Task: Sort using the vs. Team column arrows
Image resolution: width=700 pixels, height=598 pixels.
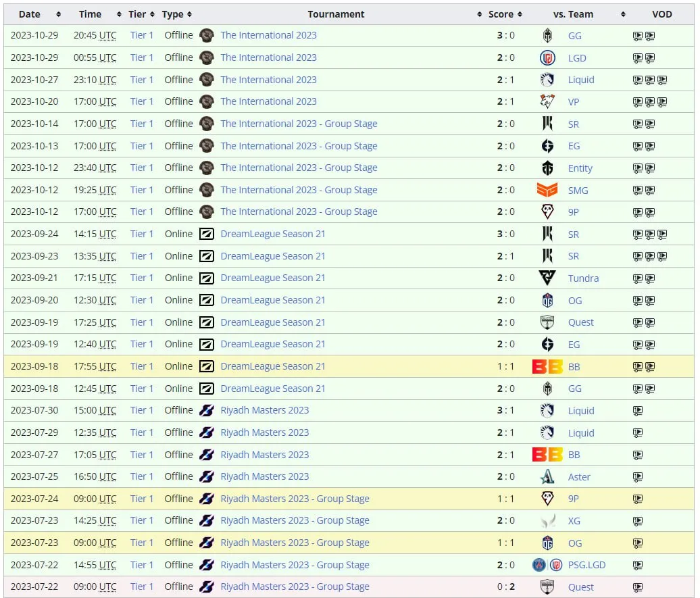Action: click(623, 14)
